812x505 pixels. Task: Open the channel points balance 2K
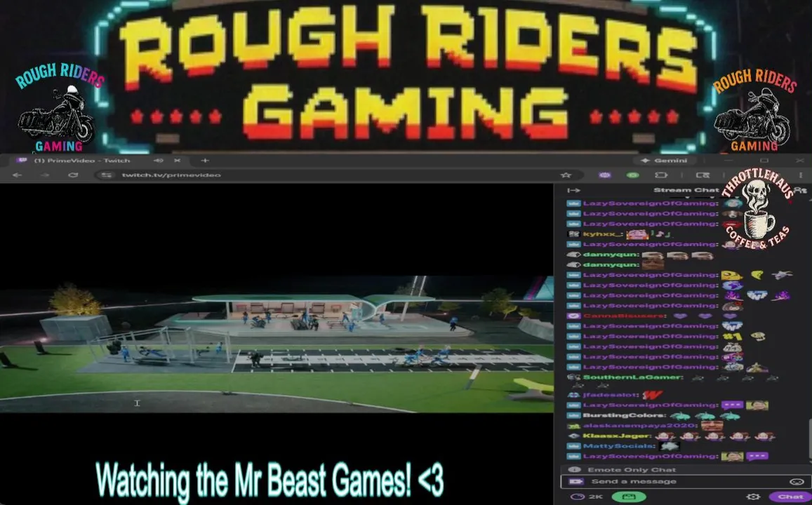[588, 497]
